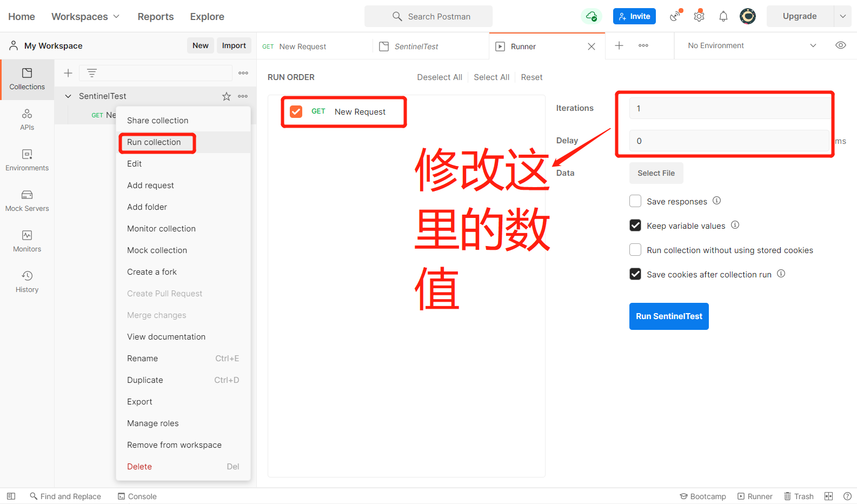Focus the Search Postman box
The image size is (857, 504).
428,16
